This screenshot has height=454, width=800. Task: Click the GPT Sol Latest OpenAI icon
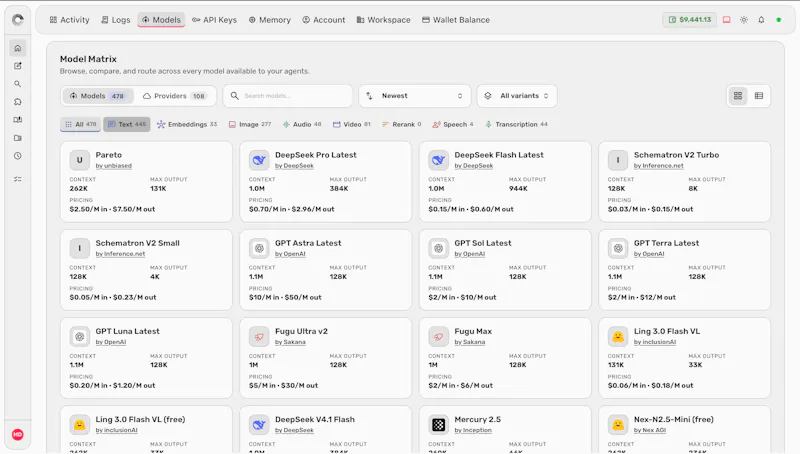[x=438, y=248]
